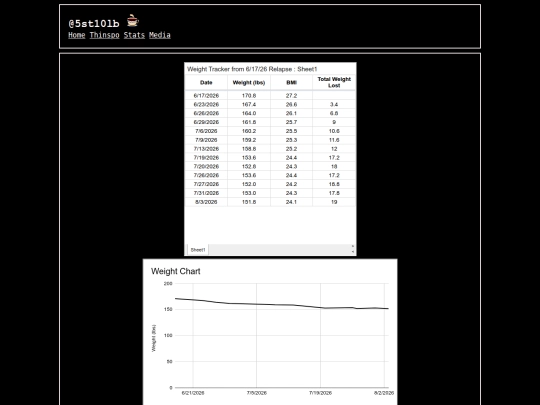The width and height of the screenshot is (540, 405).
Task: Click the Weight Chart title
Action: pos(176,271)
